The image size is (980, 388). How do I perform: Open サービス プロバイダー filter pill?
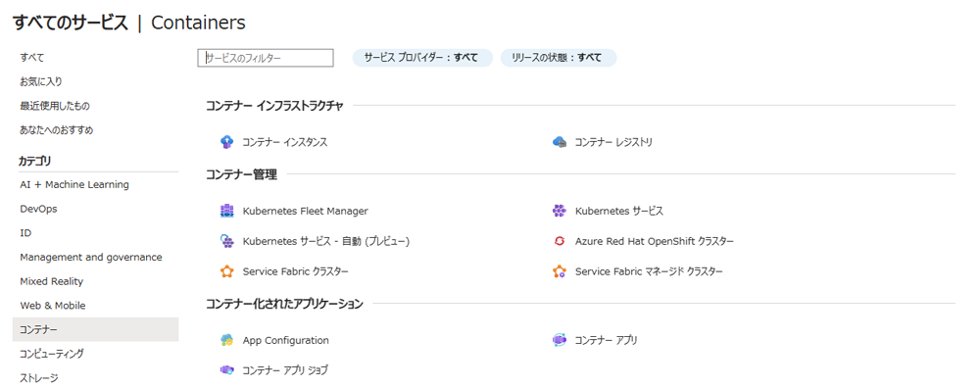(422, 58)
